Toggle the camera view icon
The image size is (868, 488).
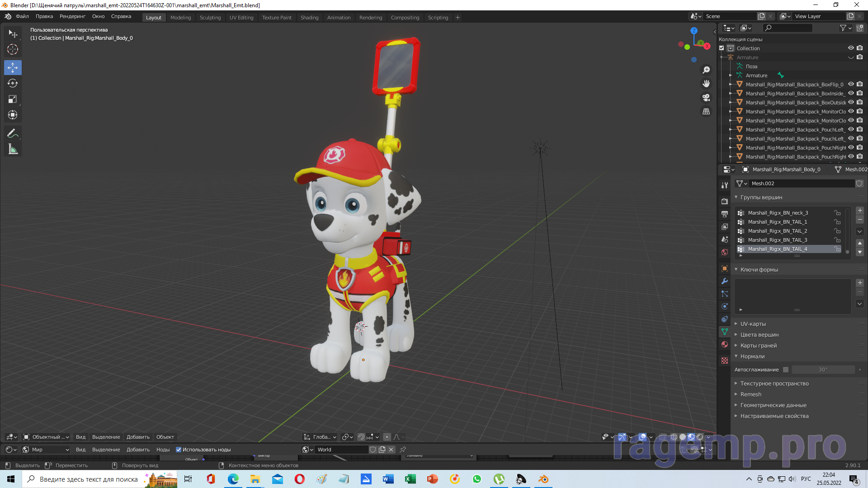[x=706, y=98]
